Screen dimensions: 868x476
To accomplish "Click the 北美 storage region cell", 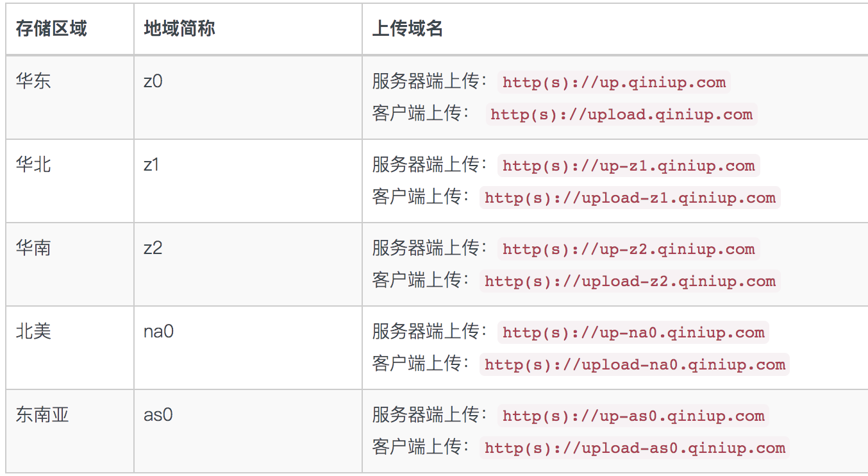I will click(33, 332).
